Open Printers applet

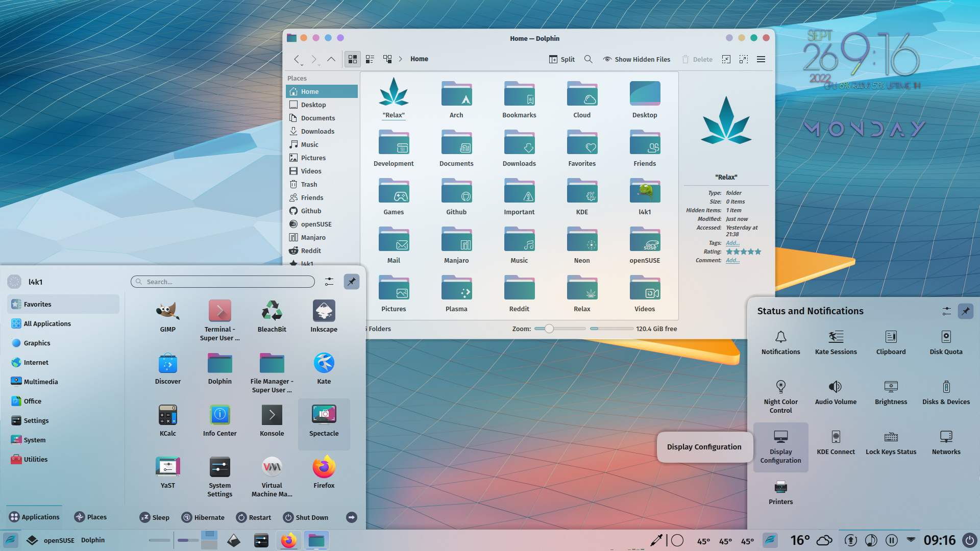[x=780, y=492]
